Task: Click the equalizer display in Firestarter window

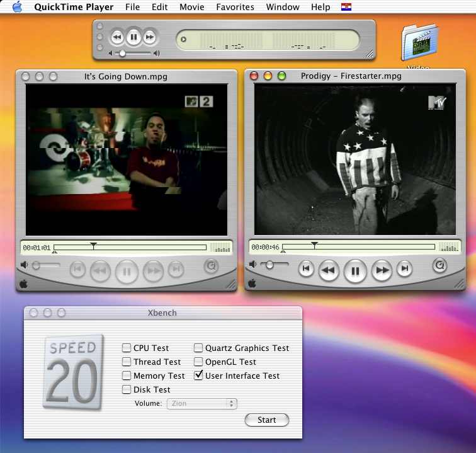Action: click(448, 246)
